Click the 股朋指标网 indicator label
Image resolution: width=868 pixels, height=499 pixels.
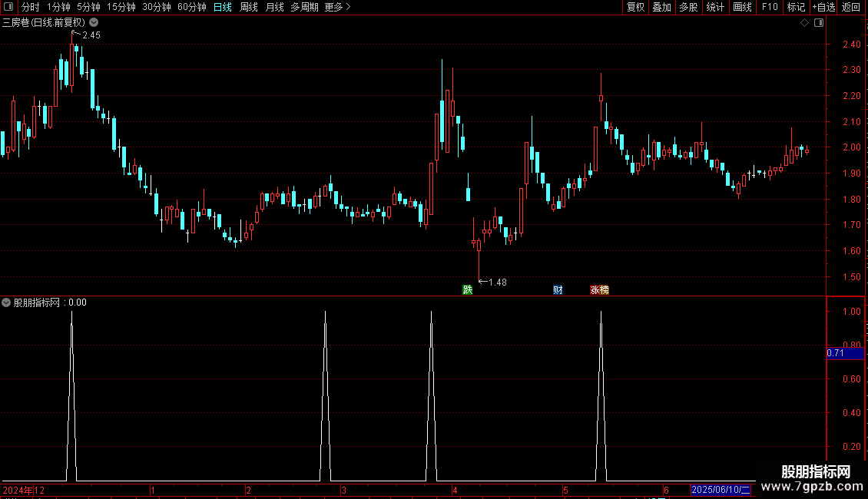point(37,302)
